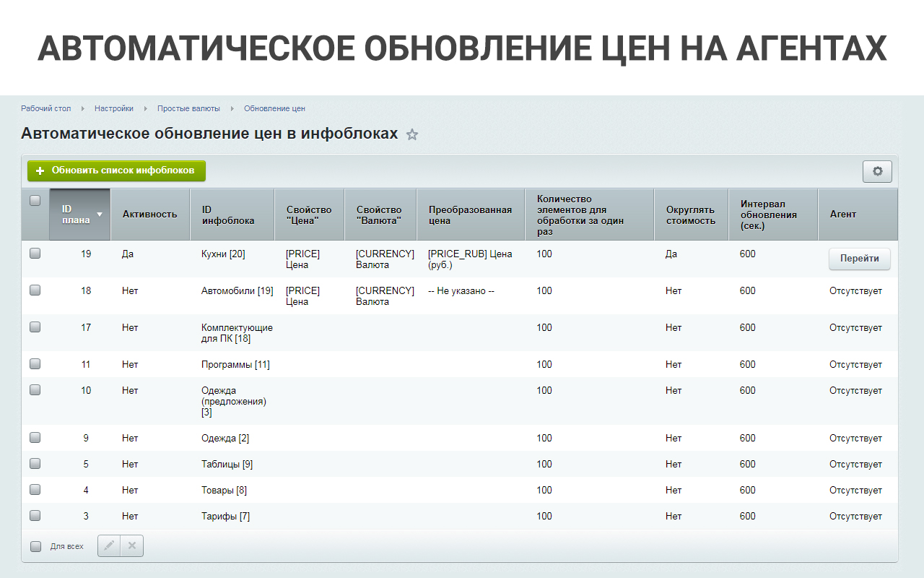
Task: Click the Перейти agent button
Action: click(x=859, y=259)
